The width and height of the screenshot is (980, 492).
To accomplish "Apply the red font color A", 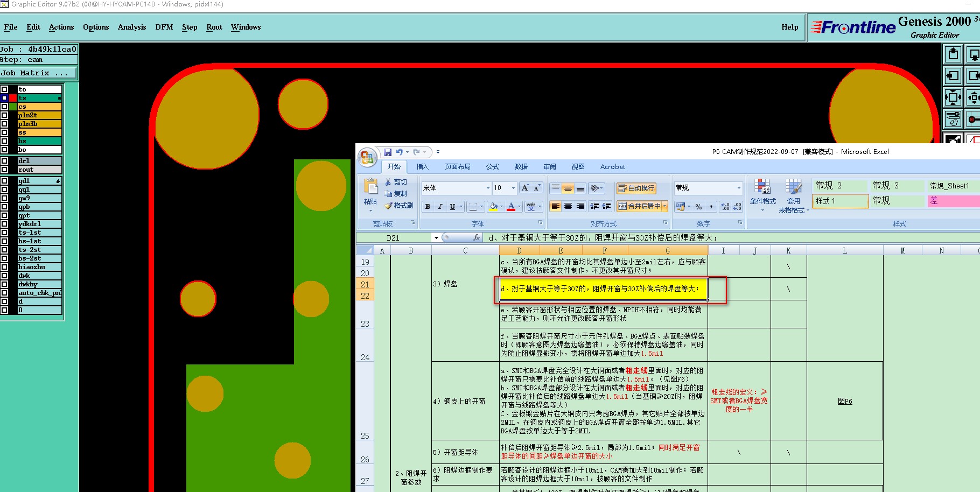I will click(x=511, y=206).
